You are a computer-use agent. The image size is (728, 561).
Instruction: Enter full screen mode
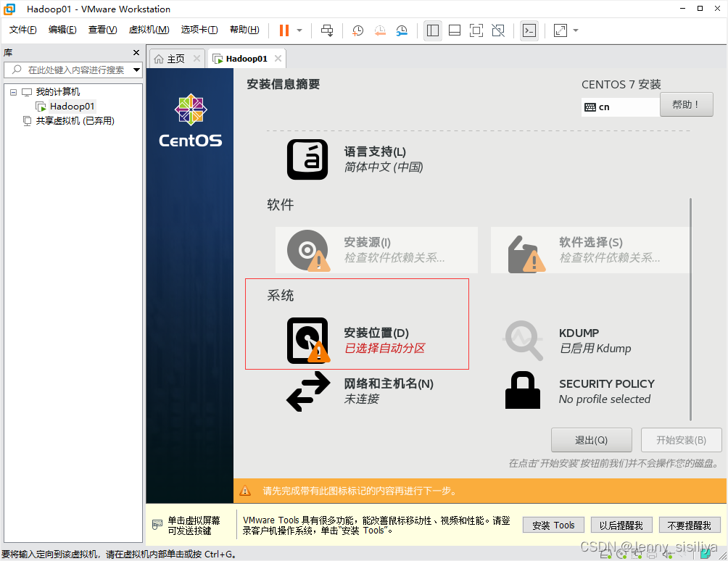[x=476, y=30]
